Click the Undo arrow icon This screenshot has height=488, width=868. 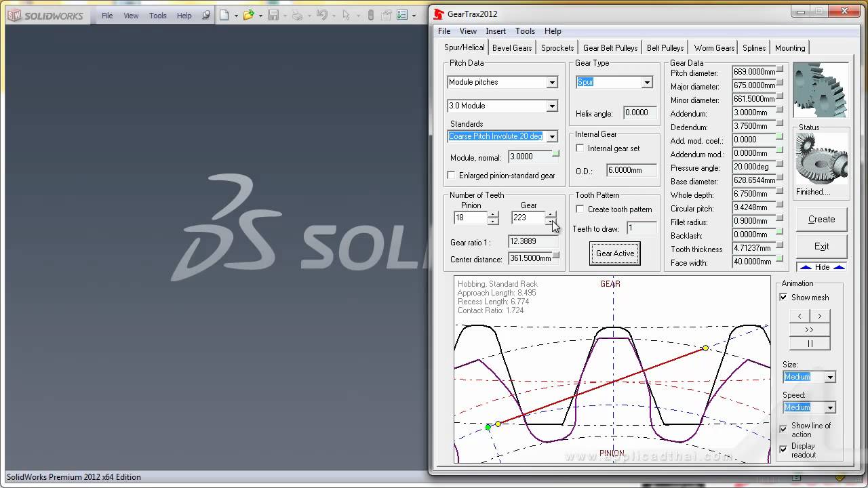(x=322, y=15)
